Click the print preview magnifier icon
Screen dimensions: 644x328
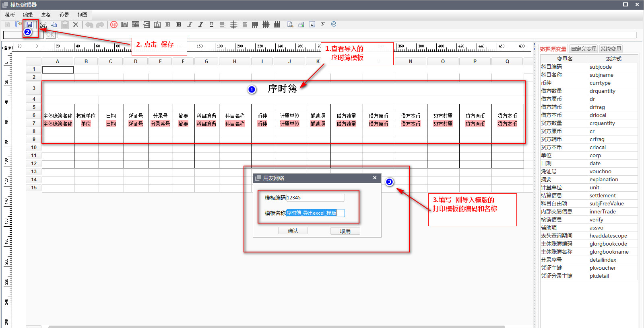[290, 25]
